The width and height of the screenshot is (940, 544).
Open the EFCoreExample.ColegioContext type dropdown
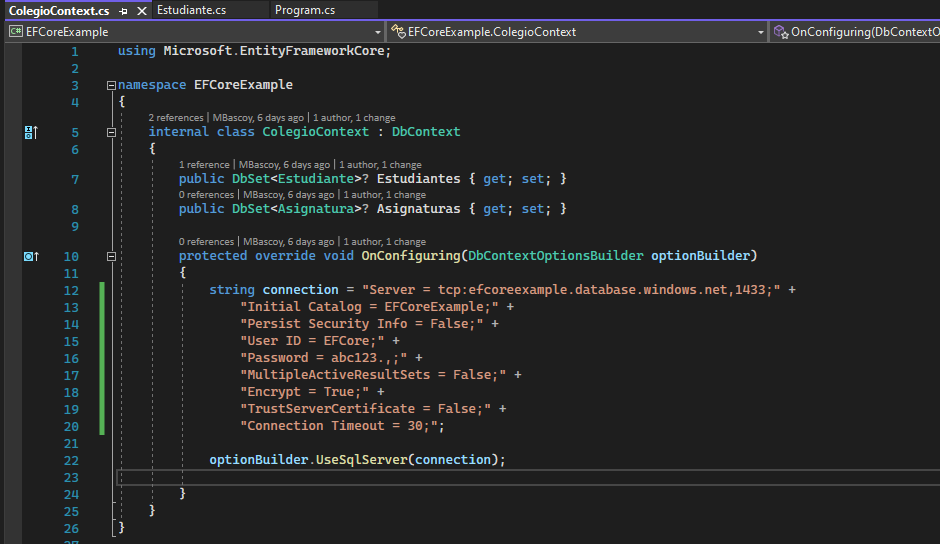tap(760, 32)
